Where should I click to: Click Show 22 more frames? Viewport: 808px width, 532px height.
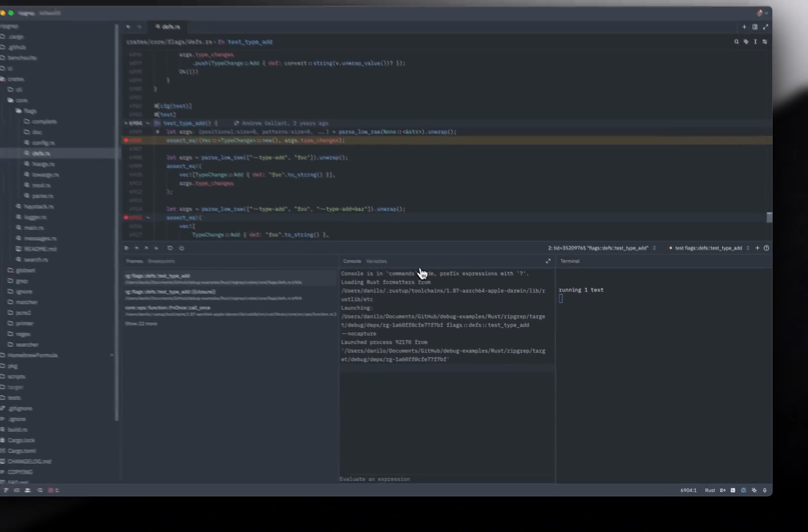(141, 324)
